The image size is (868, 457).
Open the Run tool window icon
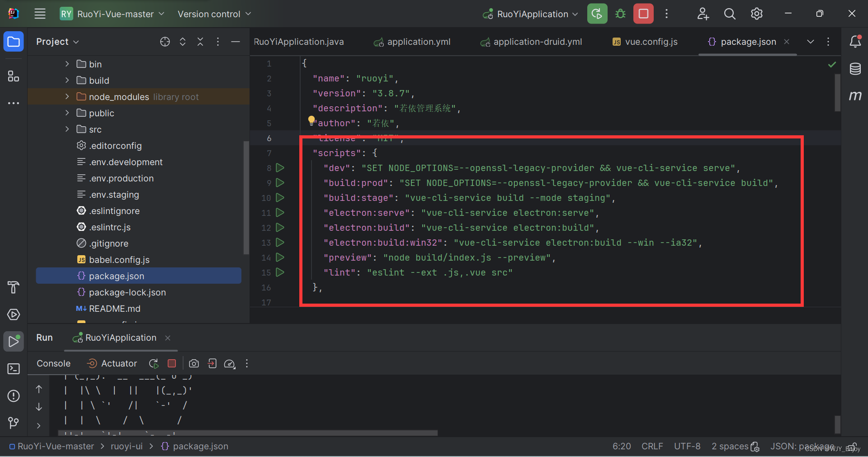pos(14,342)
